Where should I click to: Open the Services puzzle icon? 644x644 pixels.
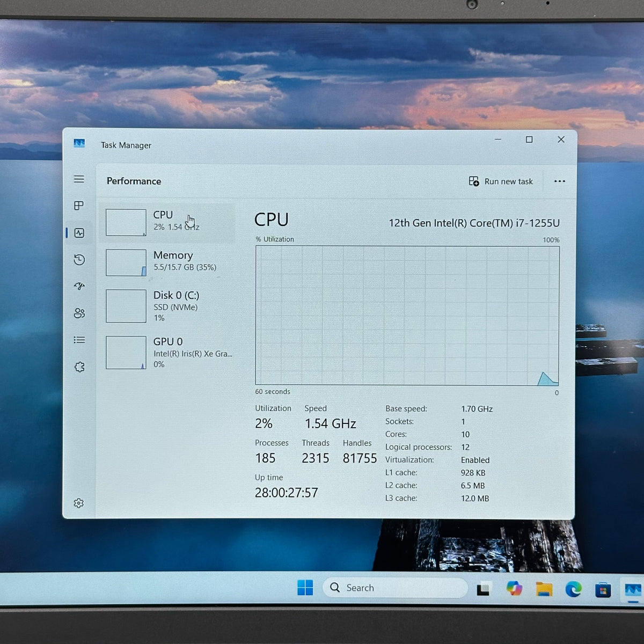click(79, 367)
